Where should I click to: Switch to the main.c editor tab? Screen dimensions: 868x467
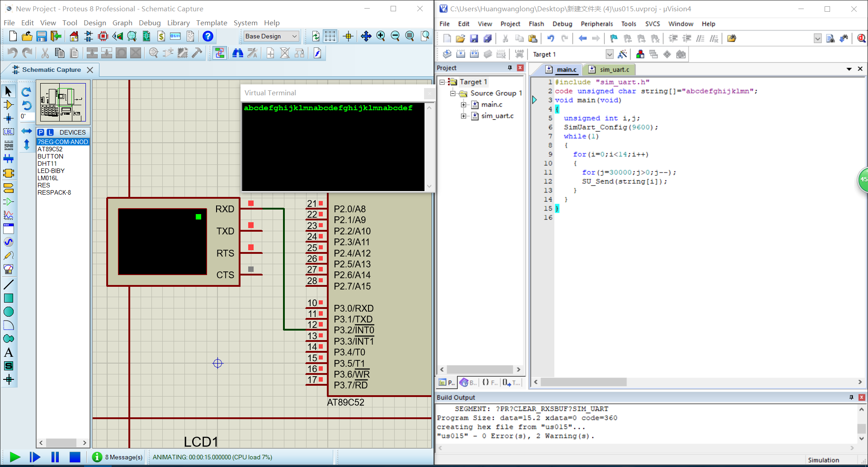(x=561, y=70)
